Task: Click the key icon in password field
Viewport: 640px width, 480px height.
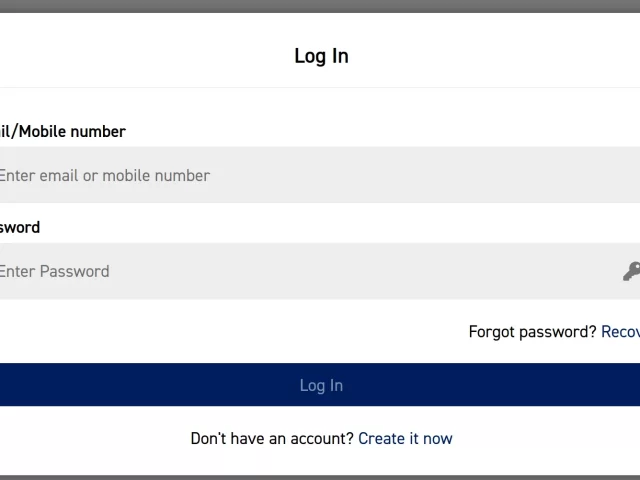Action: click(x=631, y=271)
